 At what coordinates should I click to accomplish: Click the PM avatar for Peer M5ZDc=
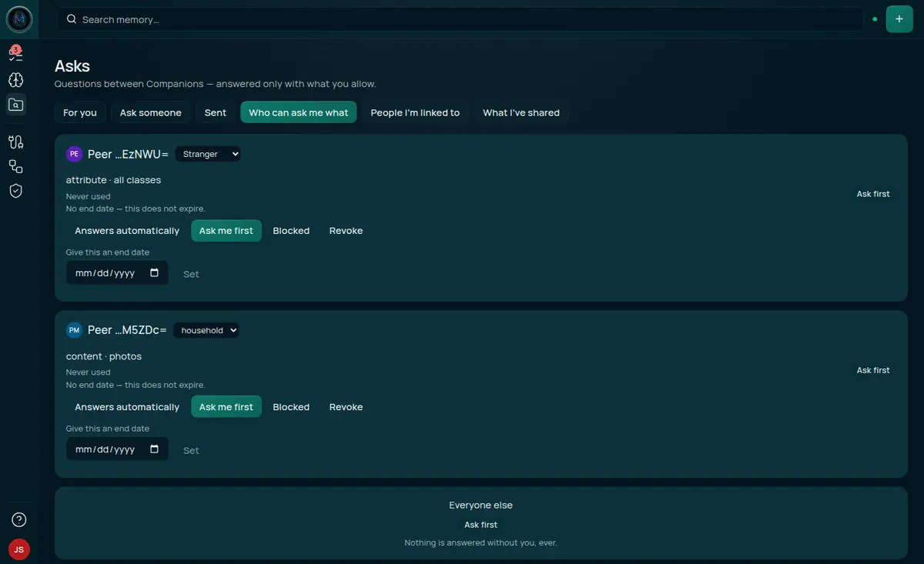(74, 330)
